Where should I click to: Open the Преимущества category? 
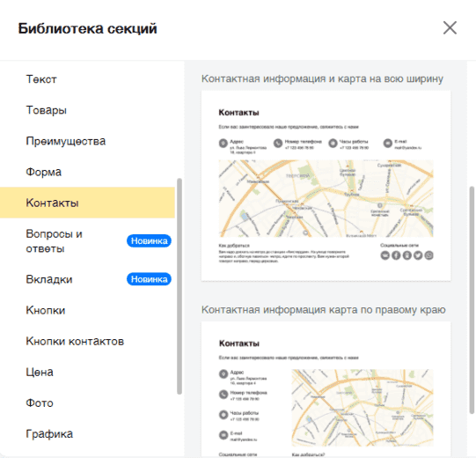point(66,141)
